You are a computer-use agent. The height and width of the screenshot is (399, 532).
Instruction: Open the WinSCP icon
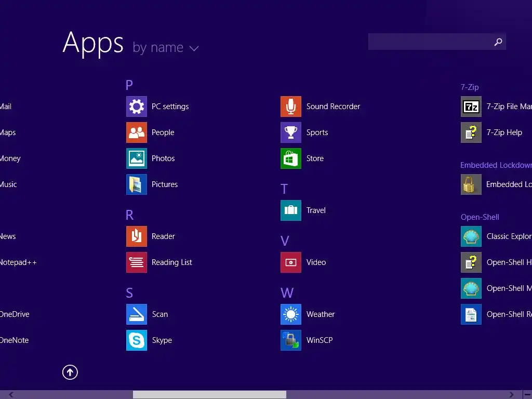point(291,340)
